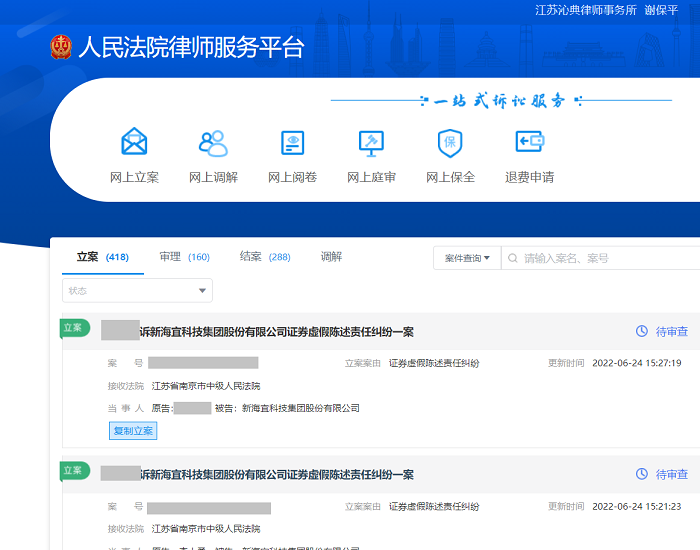Click the 谢保平 user name
Screen dimensions: 700x550
[661, 10]
